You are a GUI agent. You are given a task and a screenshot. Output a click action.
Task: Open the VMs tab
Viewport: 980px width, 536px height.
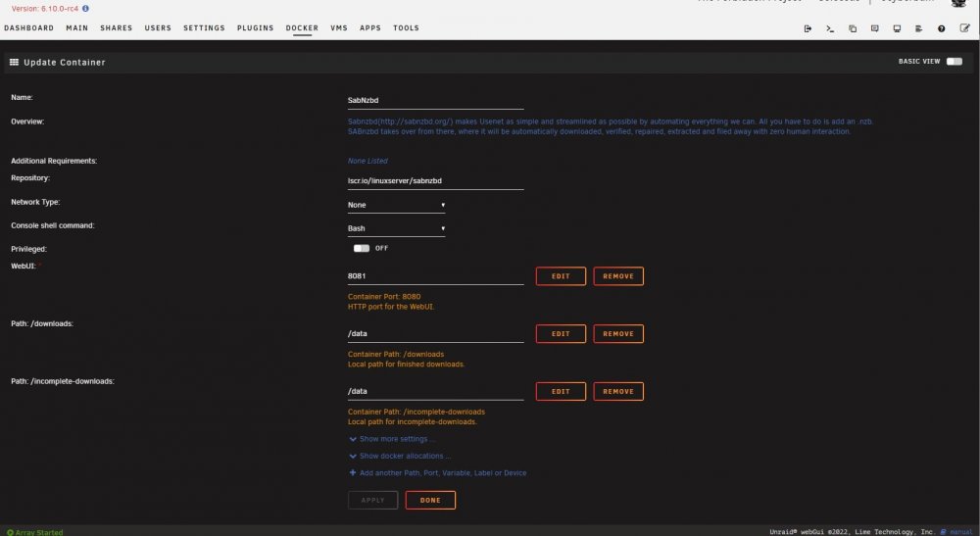pos(339,28)
